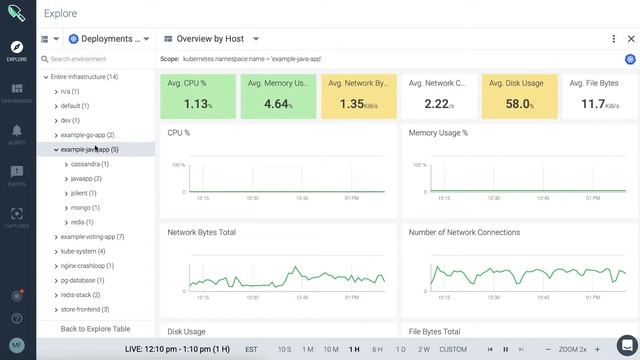Click Back to Explore Table link
The width and height of the screenshot is (640, 360).
(x=96, y=329)
